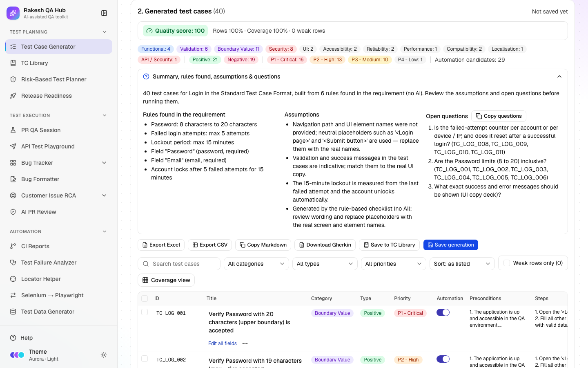Open the Sort: as listed dropdown

pos(462,264)
